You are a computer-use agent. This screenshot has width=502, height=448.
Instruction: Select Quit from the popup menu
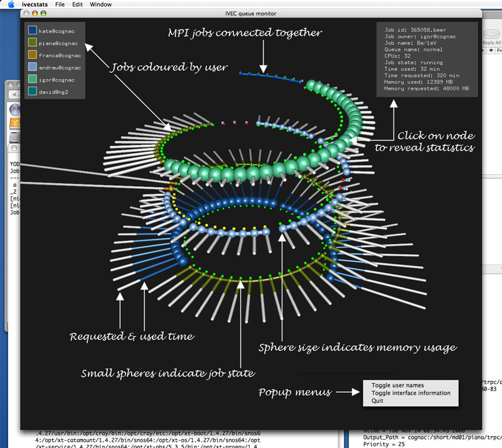(x=377, y=400)
